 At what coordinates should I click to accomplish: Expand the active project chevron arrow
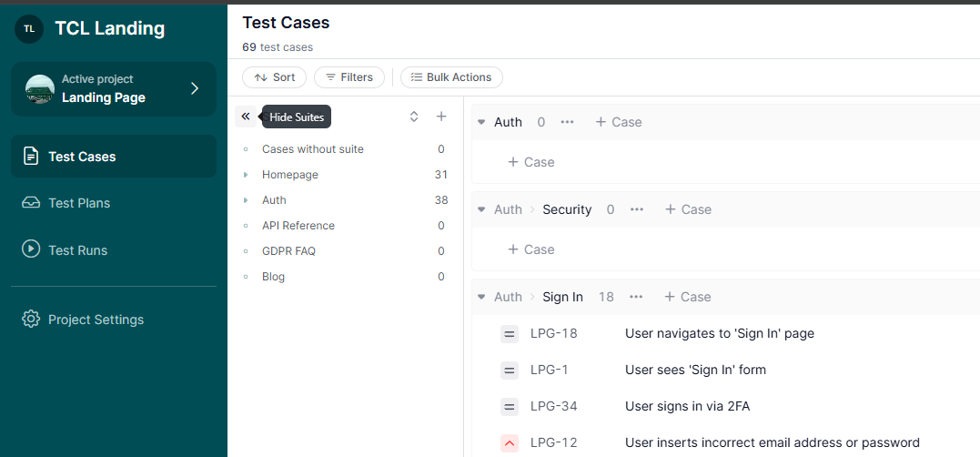tap(195, 89)
